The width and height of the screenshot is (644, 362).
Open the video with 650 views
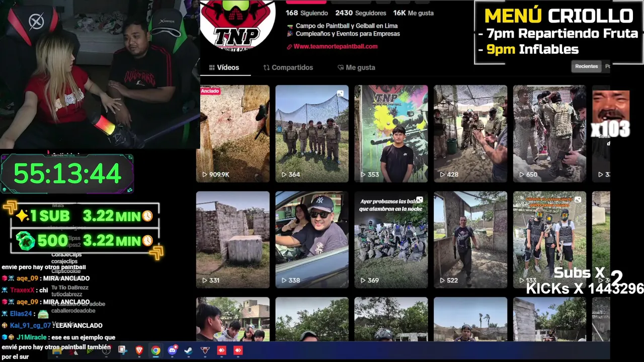coord(549,133)
